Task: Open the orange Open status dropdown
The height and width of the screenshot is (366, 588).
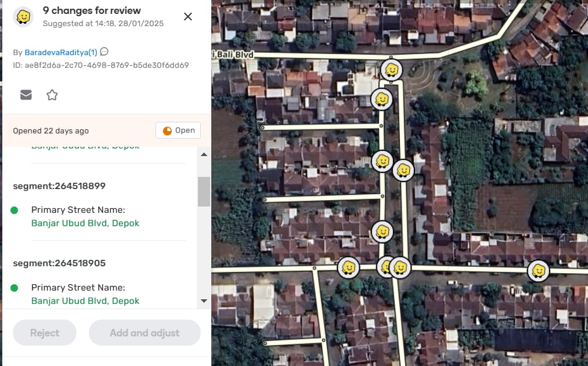Action: click(x=178, y=131)
